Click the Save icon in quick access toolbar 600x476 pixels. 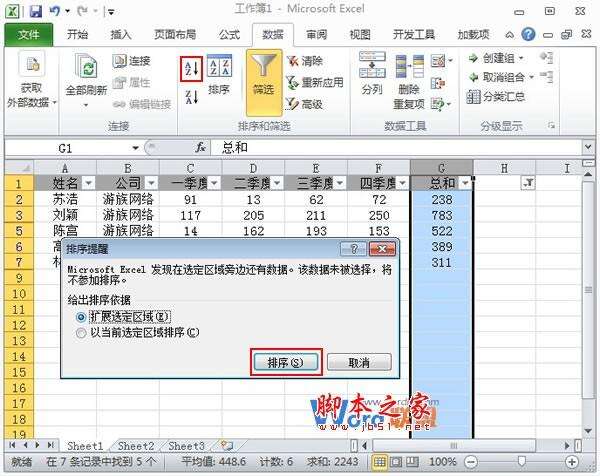[36, 11]
